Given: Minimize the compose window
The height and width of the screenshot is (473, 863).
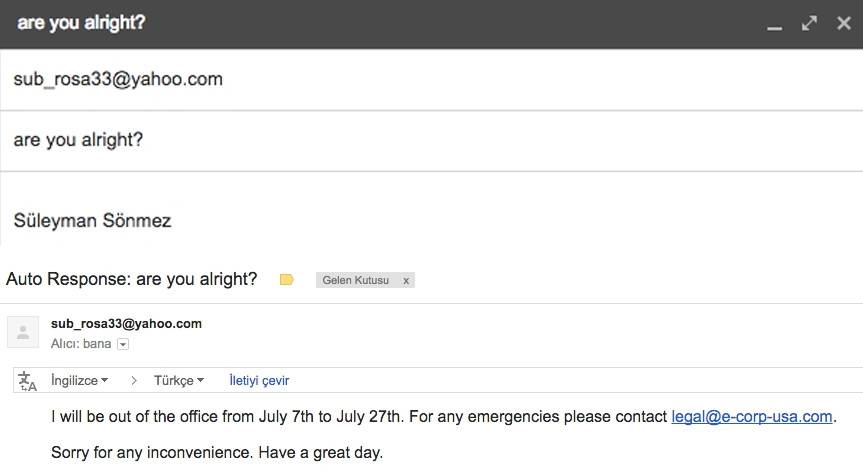Looking at the screenshot, I should tap(774, 24).
